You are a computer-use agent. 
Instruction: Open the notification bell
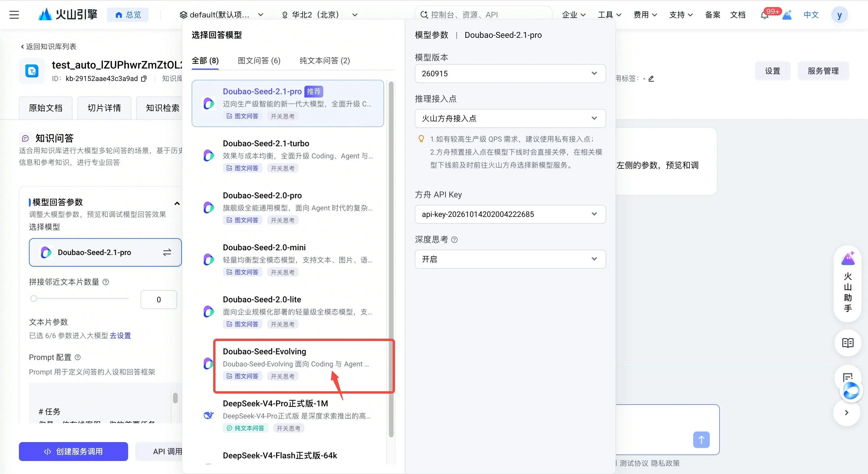tap(764, 15)
